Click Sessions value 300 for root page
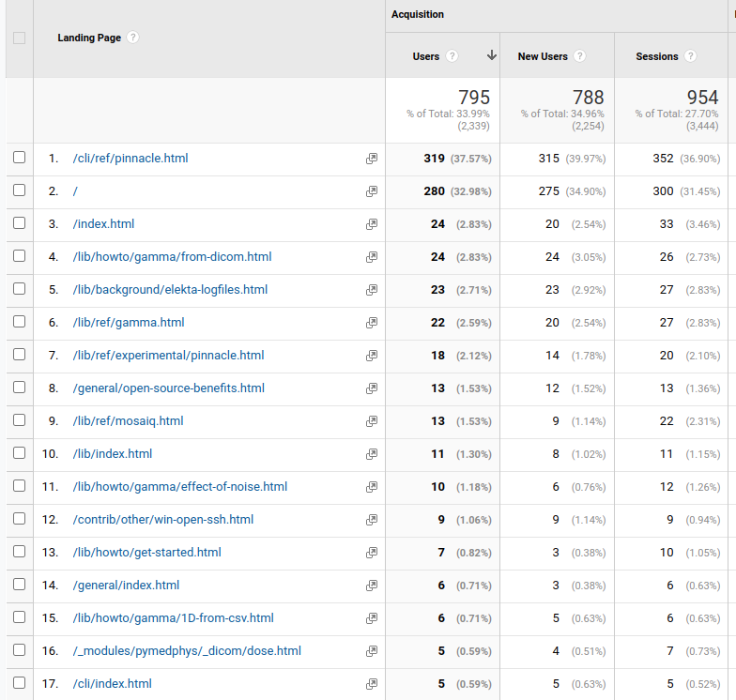The width and height of the screenshot is (736, 700). [x=663, y=191]
